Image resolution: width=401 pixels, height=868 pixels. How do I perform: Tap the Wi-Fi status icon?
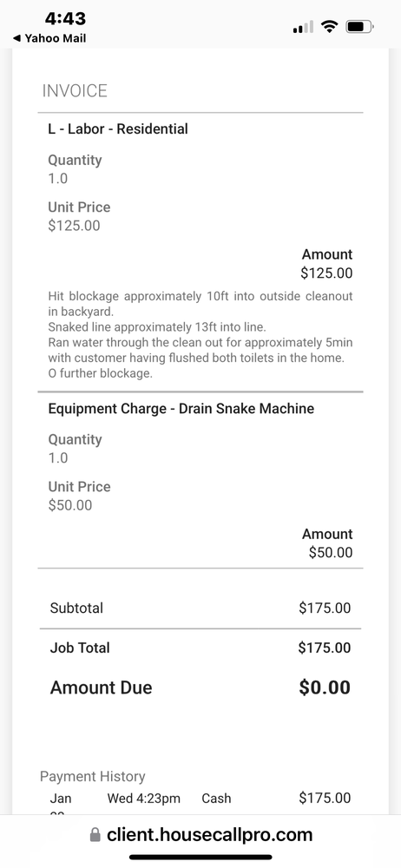pyautogui.click(x=330, y=26)
